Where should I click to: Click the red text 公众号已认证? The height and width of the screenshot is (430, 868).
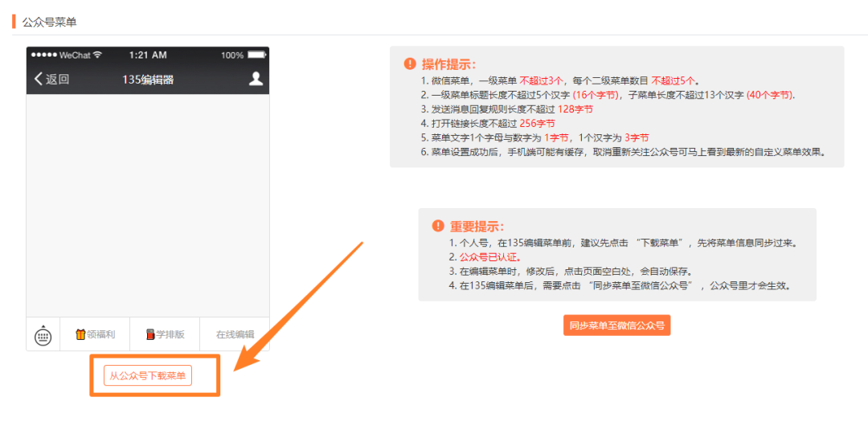pos(490,257)
